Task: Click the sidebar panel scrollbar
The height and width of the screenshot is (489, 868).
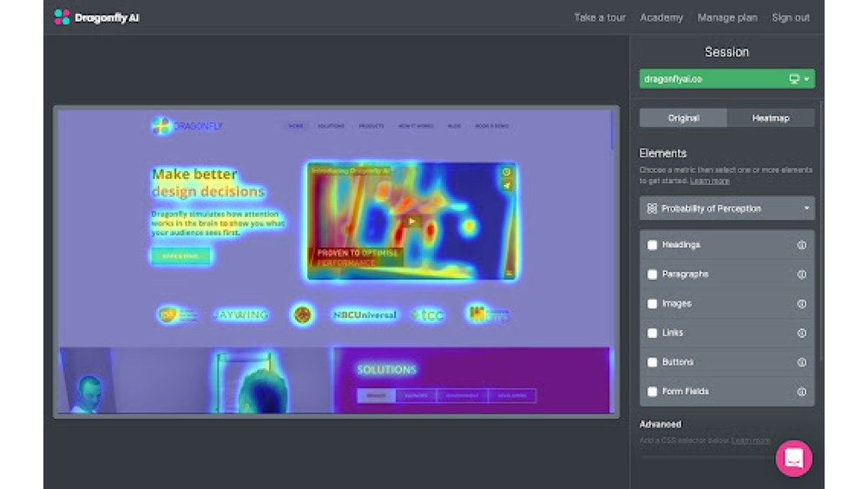Action: [x=821, y=231]
